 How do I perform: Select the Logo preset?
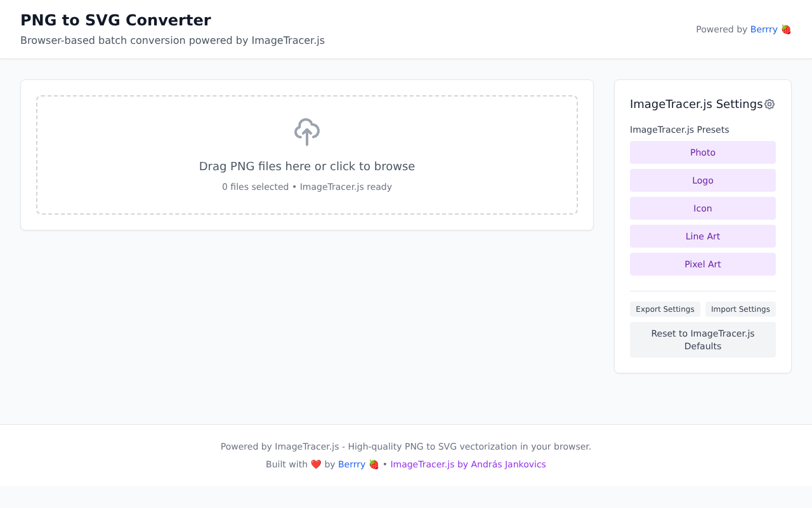pyautogui.click(x=702, y=180)
